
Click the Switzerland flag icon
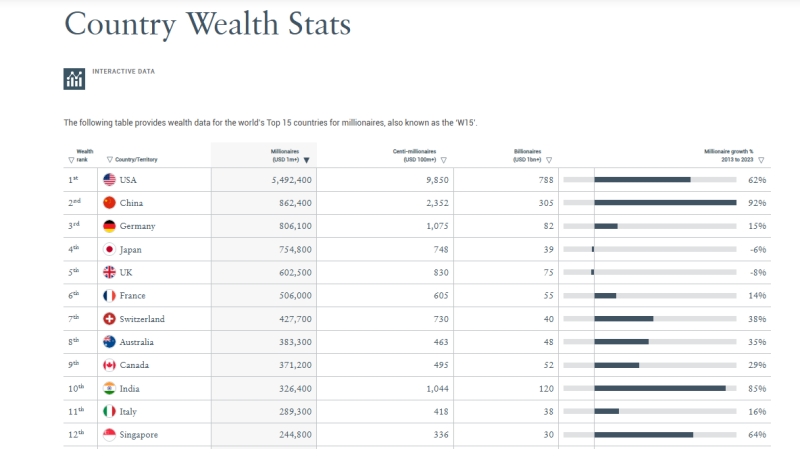click(109, 319)
